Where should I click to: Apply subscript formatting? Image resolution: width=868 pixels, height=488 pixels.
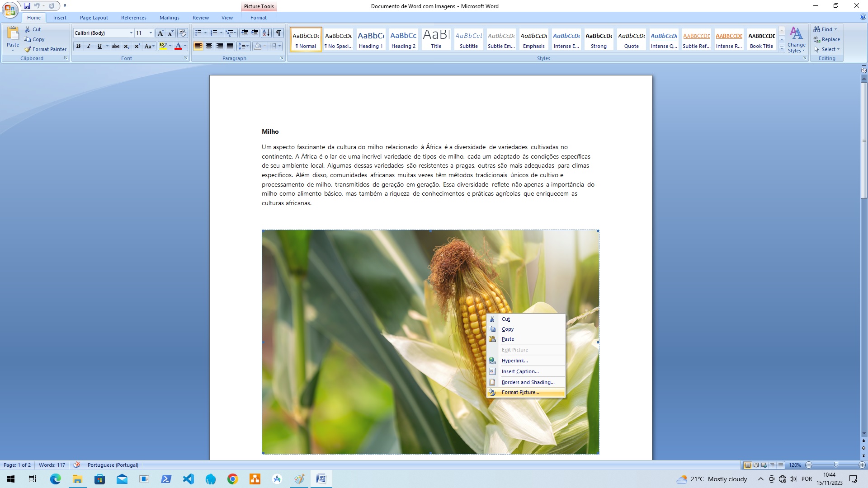(127, 46)
